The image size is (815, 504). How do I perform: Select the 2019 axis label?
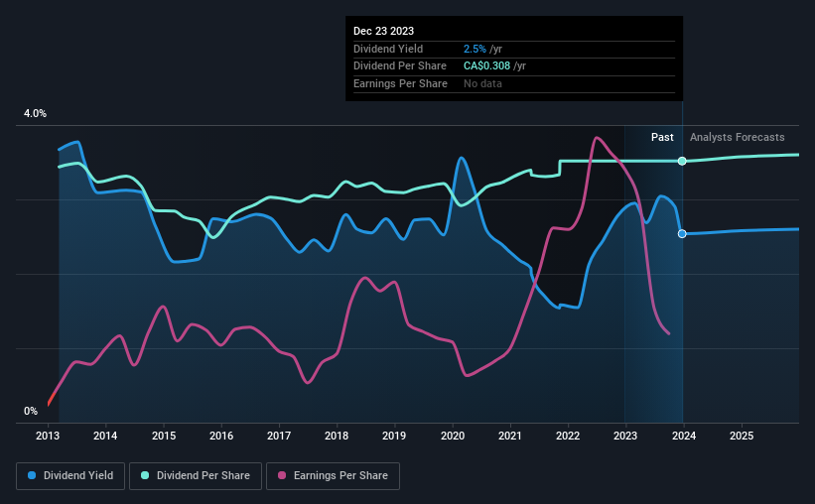click(394, 436)
